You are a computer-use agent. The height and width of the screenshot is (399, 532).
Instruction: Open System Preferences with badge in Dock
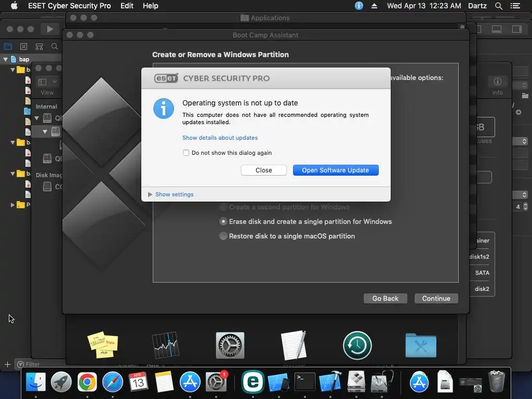[x=216, y=382]
